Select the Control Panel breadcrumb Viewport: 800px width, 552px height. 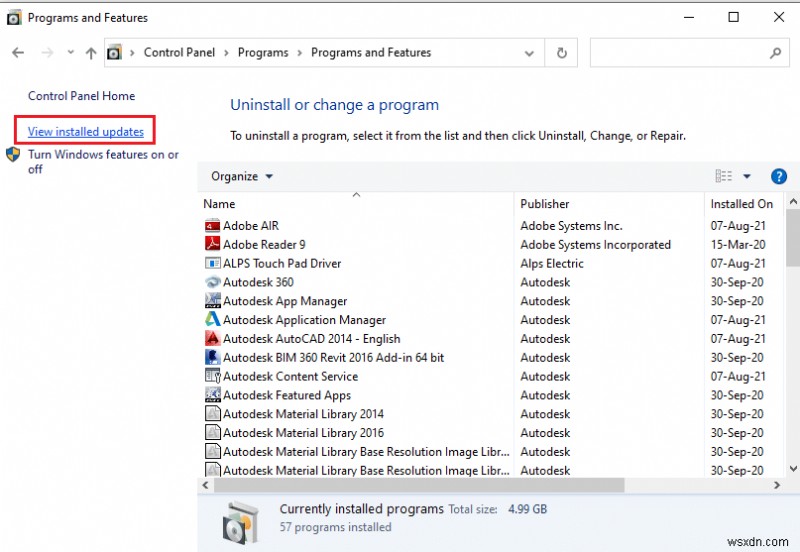(179, 53)
